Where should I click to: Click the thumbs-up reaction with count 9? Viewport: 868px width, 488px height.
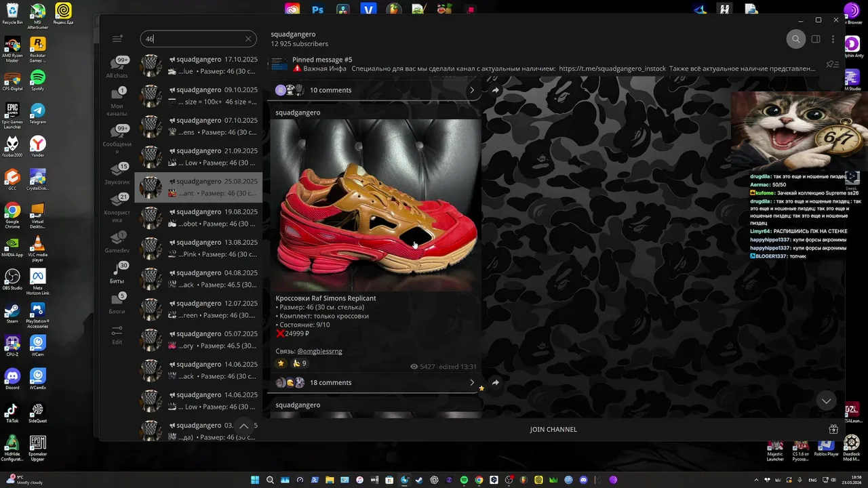[299, 363]
